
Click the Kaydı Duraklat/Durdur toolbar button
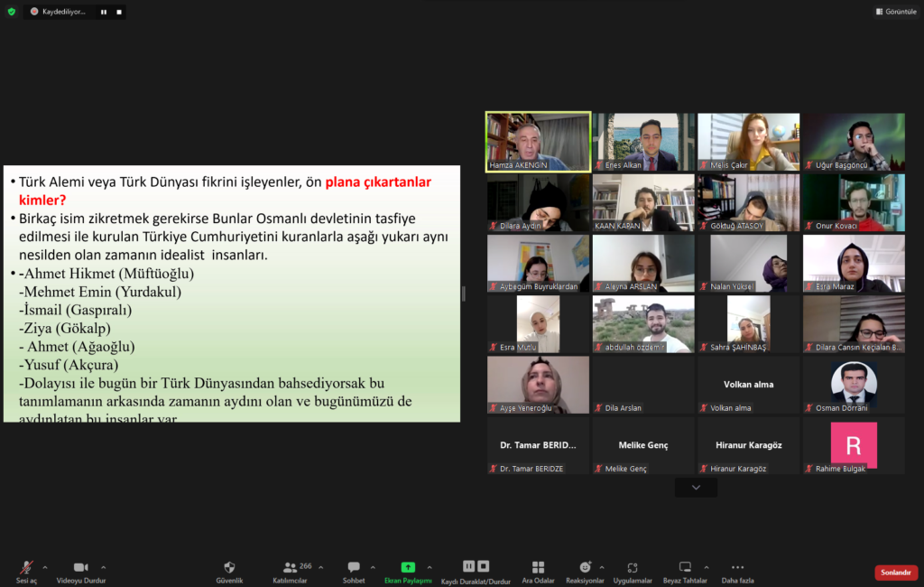[476, 568]
